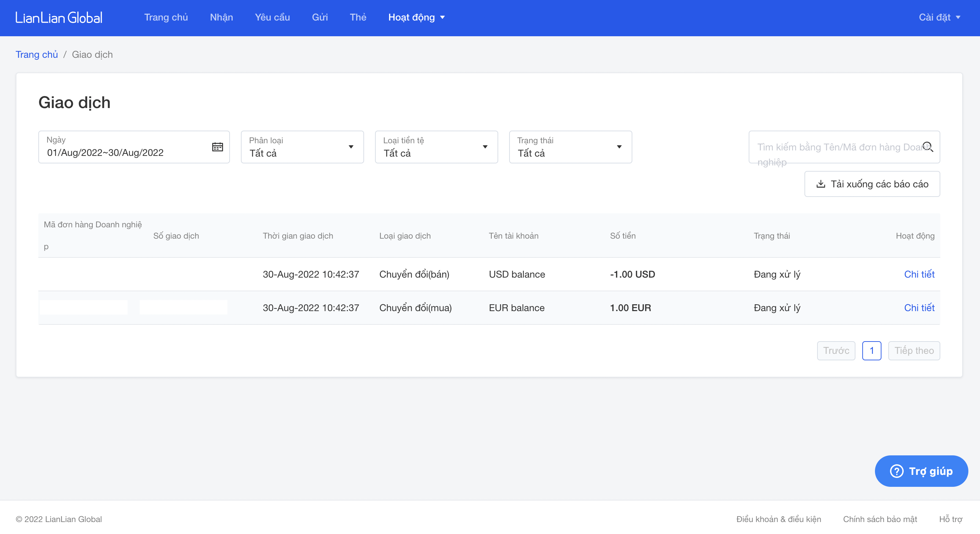The image size is (980, 534).
Task: Open the Cài đặt dropdown
Action: tap(939, 17)
